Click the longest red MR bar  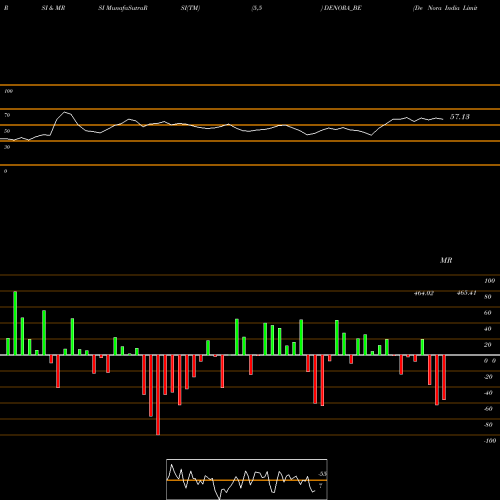[x=158, y=395]
